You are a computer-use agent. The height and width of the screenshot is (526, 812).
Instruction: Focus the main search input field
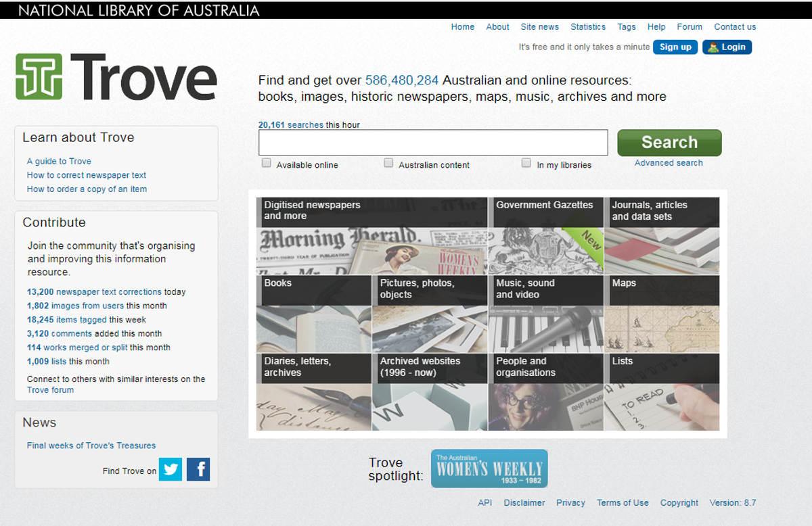pyautogui.click(x=433, y=143)
